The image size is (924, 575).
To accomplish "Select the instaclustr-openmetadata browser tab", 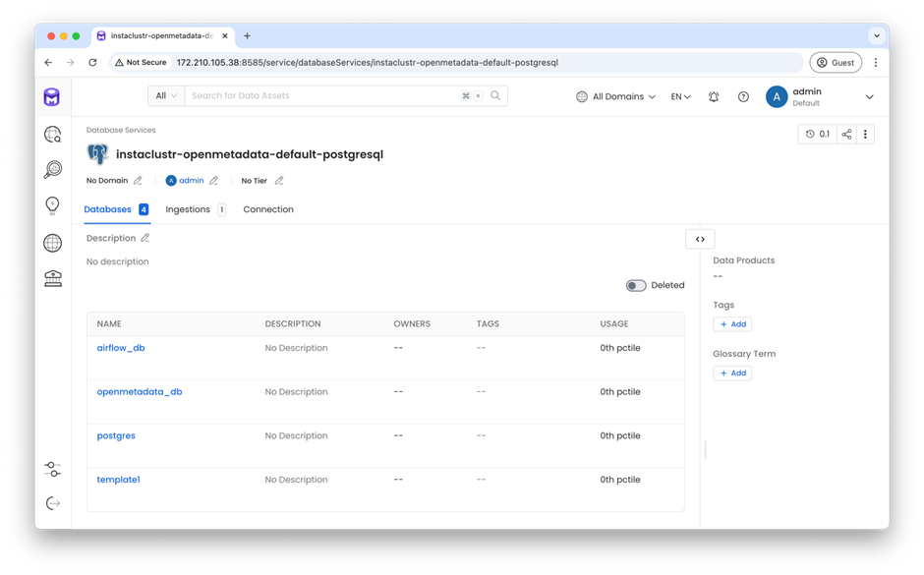I will pos(162,36).
